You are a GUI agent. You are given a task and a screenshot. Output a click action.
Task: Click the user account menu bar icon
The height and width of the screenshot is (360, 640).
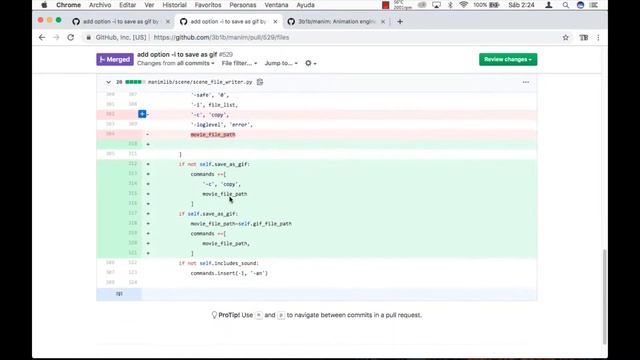(549, 5)
